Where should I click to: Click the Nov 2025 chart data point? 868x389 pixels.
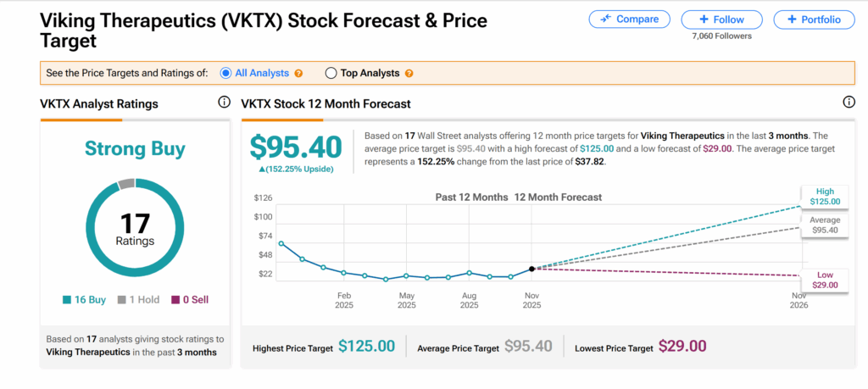point(531,269)
